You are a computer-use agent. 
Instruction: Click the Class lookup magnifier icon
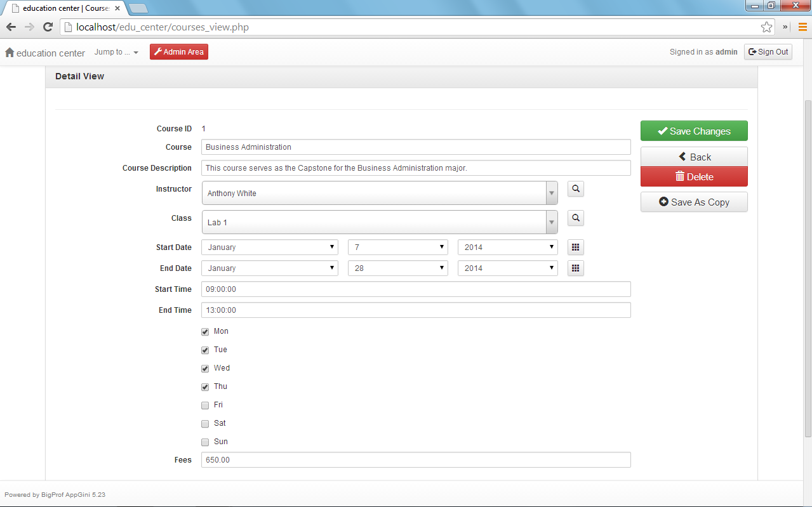(575, 218)
